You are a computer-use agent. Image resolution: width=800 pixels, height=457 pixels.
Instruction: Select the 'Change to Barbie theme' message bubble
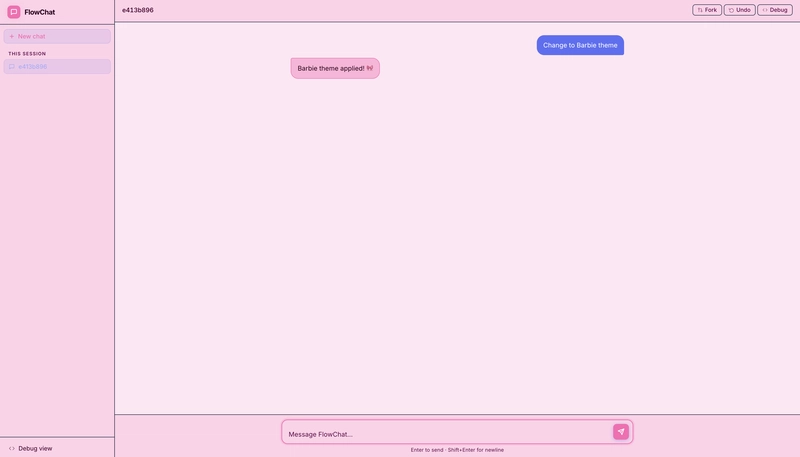(580, 45)
